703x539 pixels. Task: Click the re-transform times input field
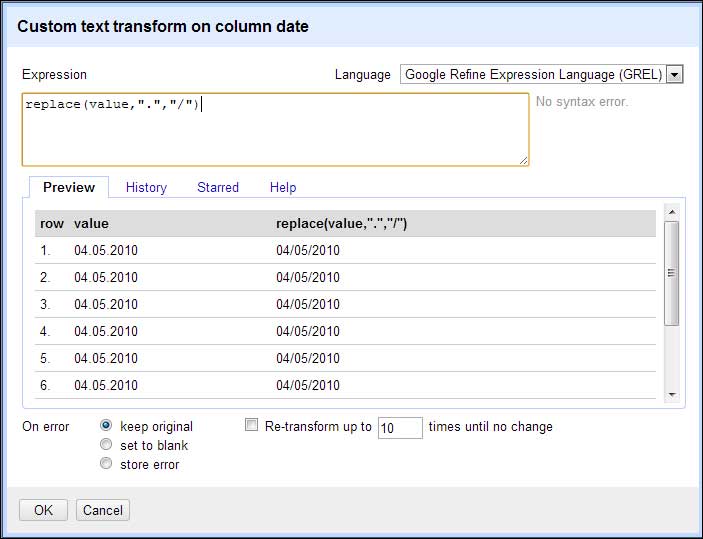click(x=400, y=428)
